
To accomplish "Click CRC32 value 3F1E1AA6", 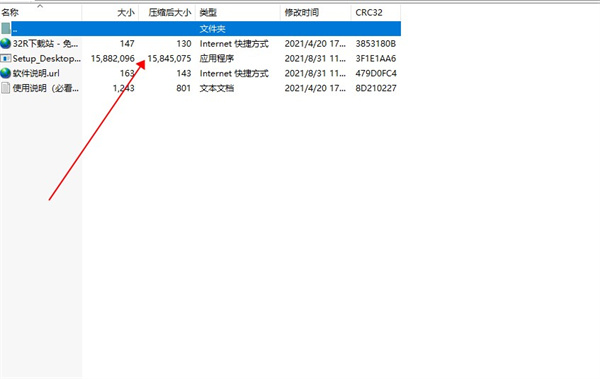I will pos(376,59).
